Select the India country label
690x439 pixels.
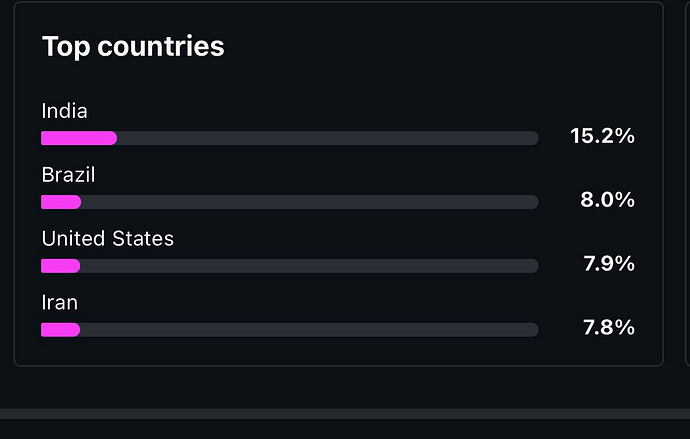pyautogui.click(x=64, y=111)
